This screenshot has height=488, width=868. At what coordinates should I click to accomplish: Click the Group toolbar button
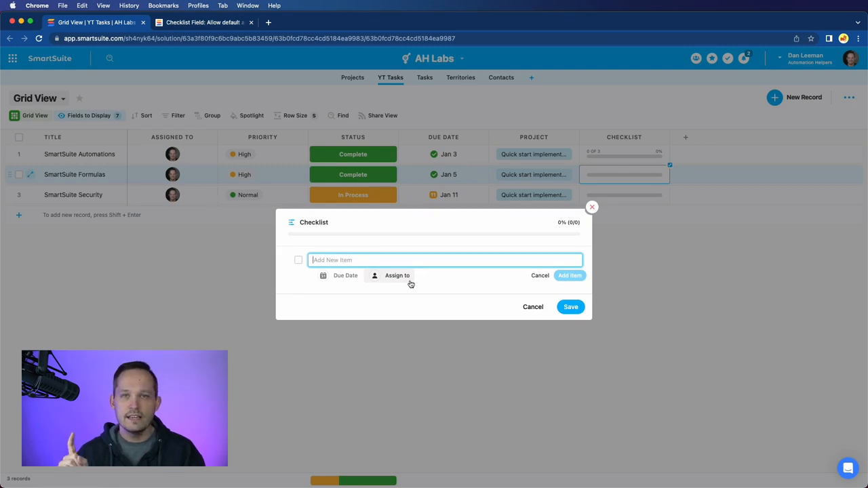(208, 115)
